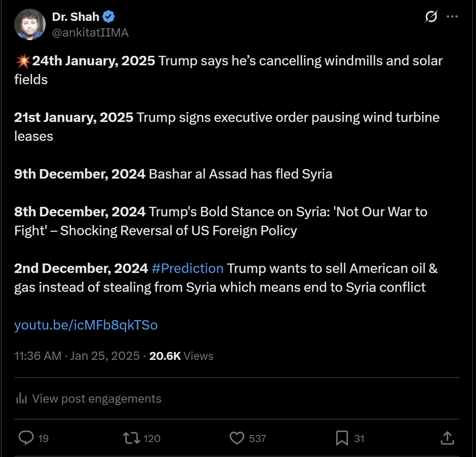
Task: Click the reply count of 19
Action: (x=44, y=438)
